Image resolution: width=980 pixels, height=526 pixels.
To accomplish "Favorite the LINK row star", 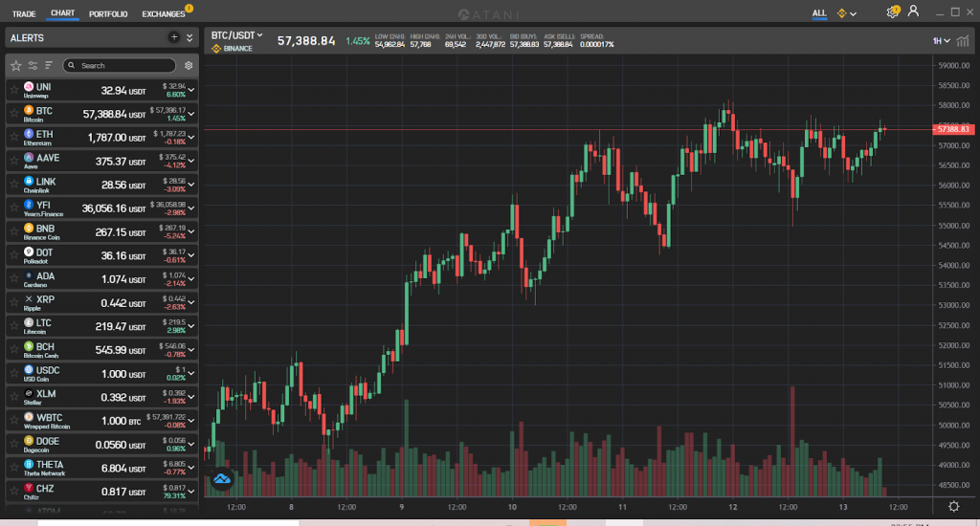I will pyautogui.click(x=13, y=185).
